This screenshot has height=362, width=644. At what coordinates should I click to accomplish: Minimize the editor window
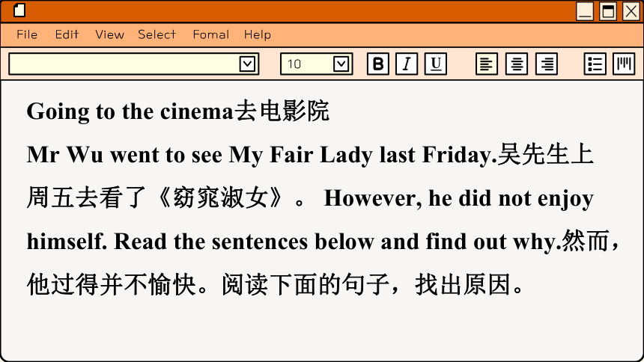[585, 11]
